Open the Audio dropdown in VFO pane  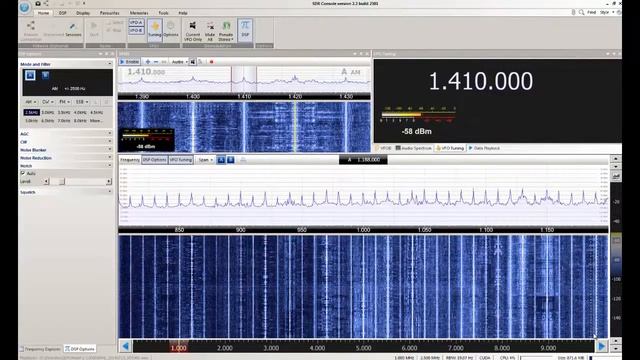tap(179, 62)
